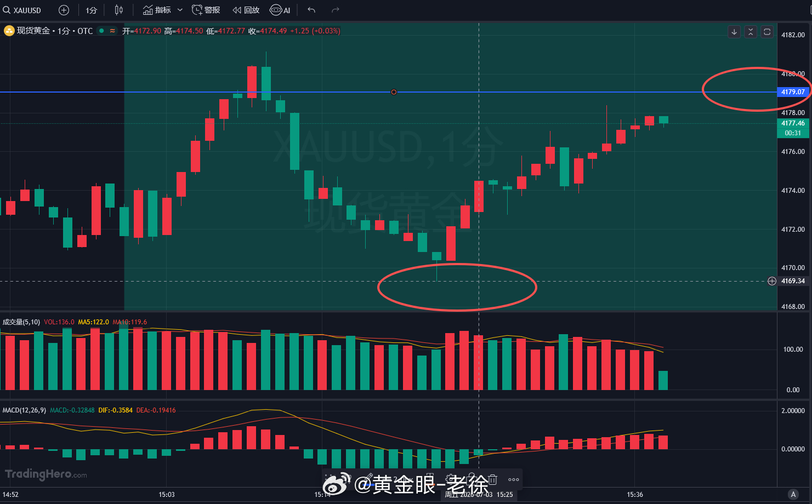
Task: Click the DIF:-0.3584 value
Action: [x=115, y=410]
